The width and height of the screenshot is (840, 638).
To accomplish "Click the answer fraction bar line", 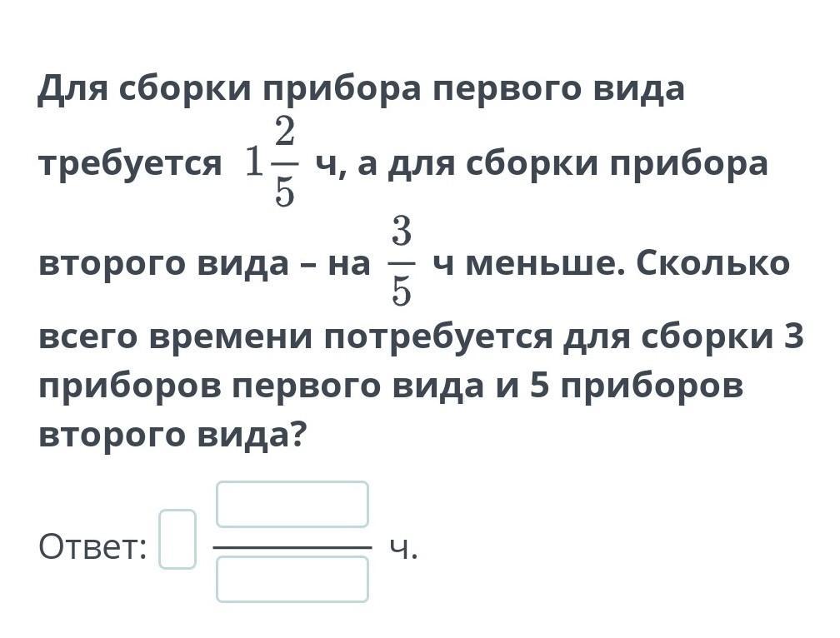I will tap(292, 547).
